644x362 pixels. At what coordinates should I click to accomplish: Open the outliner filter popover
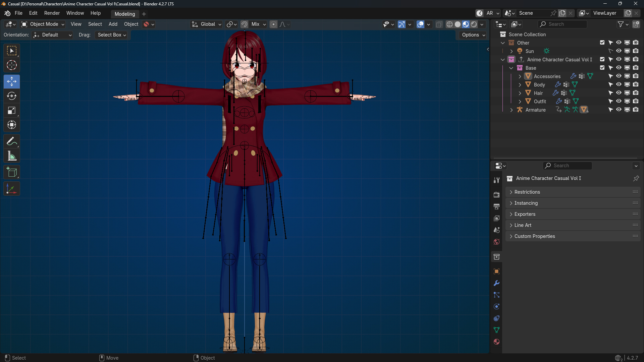coord(623,24)
